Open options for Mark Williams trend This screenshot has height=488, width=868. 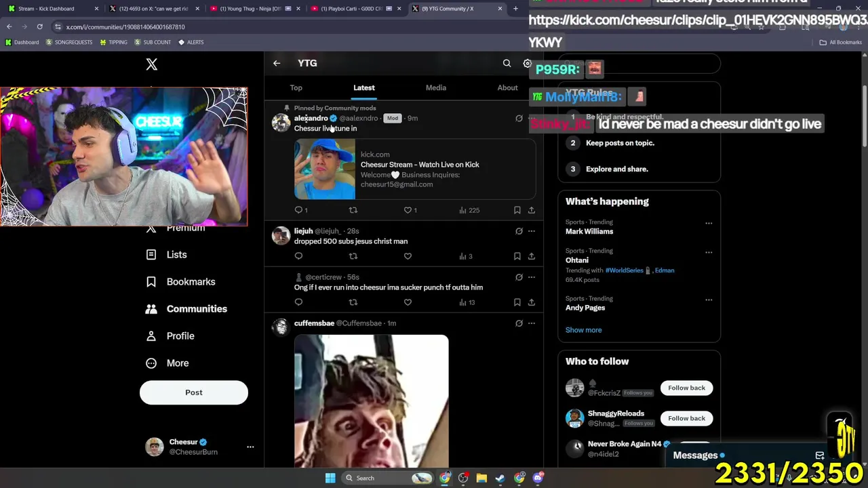pos(709,223)
